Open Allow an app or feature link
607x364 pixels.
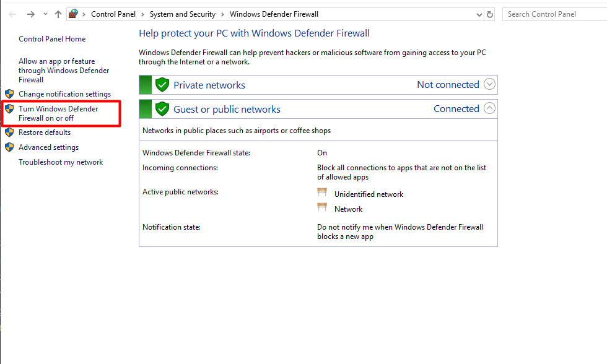pyautogui.click(x=64, y=71)
